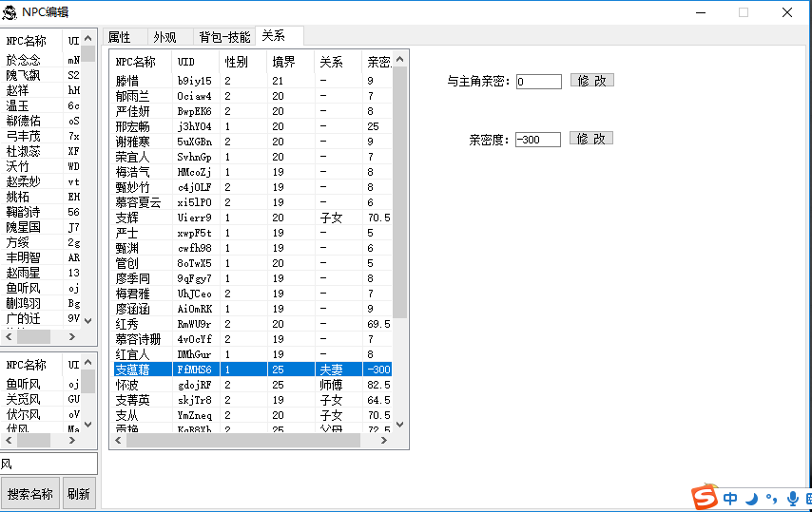Click down arrow of top NPC list scrollbar
The image size is (812, 512).
[x=88, y=321]
